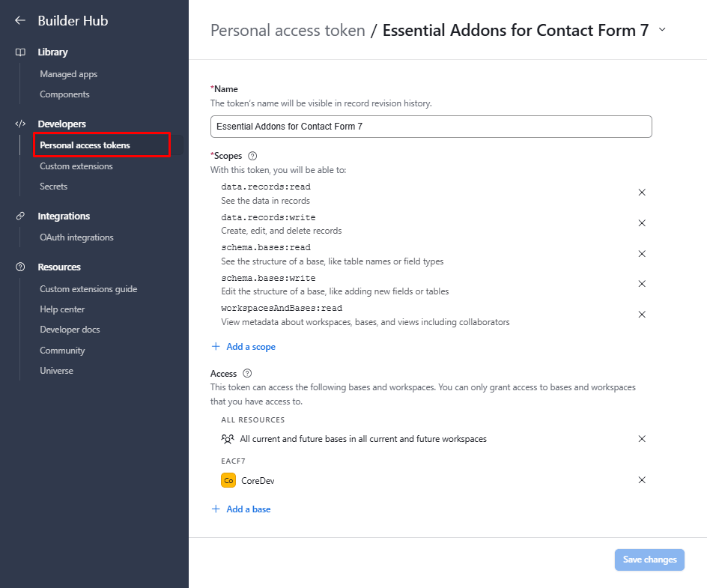Open Components in sidebar
Image resolution: width=707 pixels, height=588 pixels.
tap(64, 94)
